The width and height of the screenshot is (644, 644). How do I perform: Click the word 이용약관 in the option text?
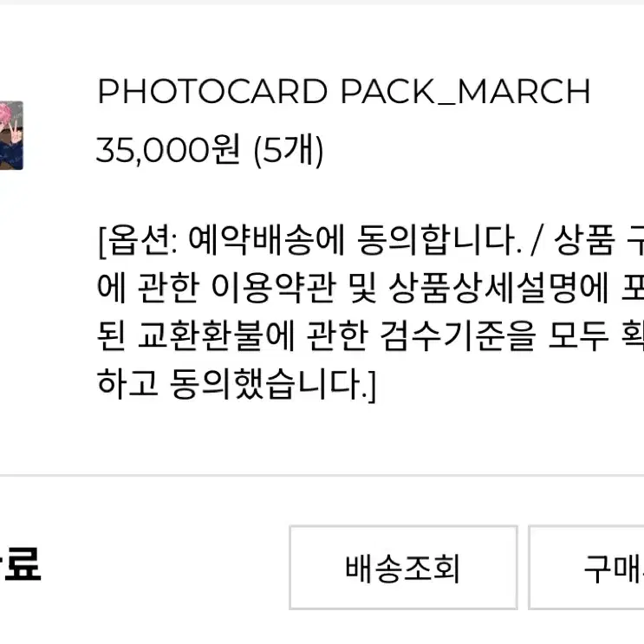(x=273, y=287)
